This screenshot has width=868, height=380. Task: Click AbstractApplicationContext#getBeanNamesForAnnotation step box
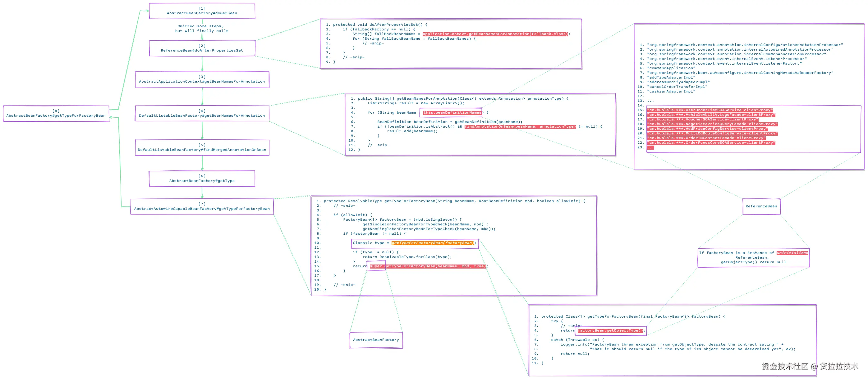[202, 79]
